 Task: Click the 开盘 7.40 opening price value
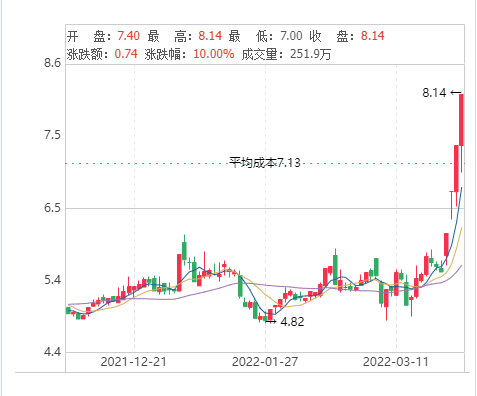click(128, 36)
